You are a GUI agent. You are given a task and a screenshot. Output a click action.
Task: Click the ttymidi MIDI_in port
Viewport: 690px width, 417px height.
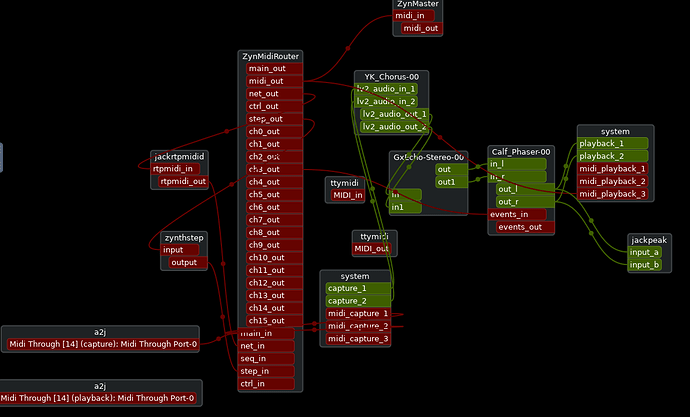(x=348, y=195)
